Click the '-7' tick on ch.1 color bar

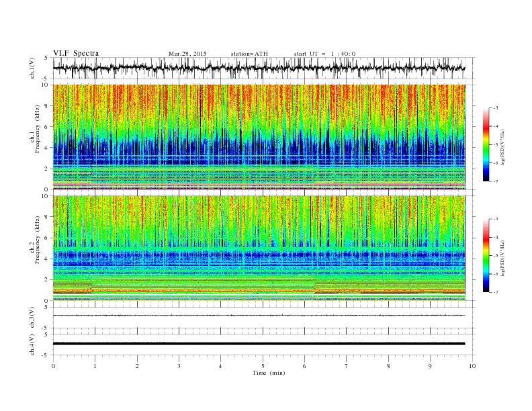pyautogui.click(x=496, y=181)
